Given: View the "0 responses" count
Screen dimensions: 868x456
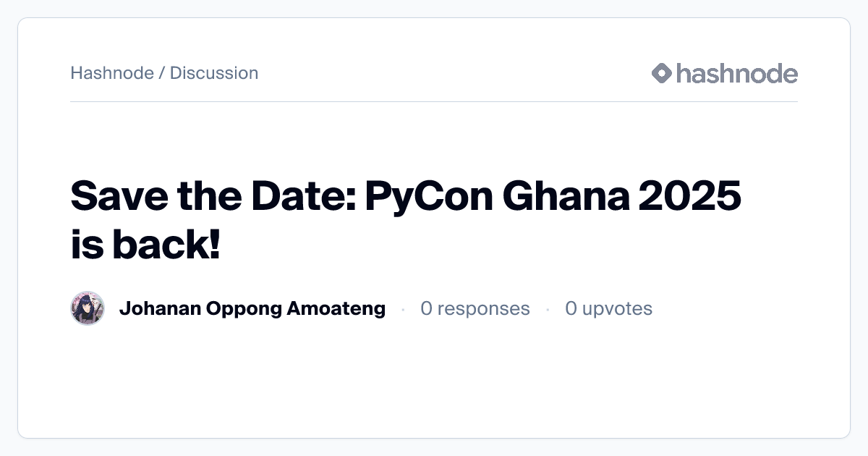Looking at the screenshot, I should tap(475, 309).
